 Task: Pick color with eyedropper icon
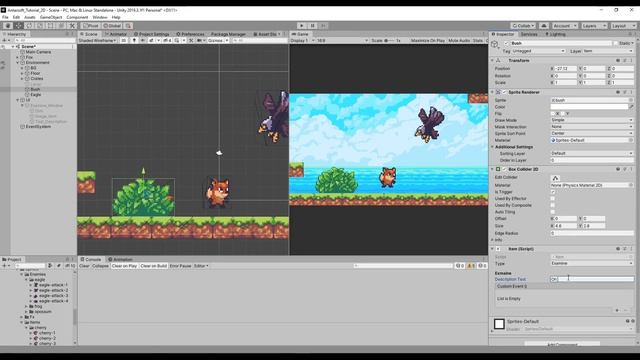click(631, 107)
